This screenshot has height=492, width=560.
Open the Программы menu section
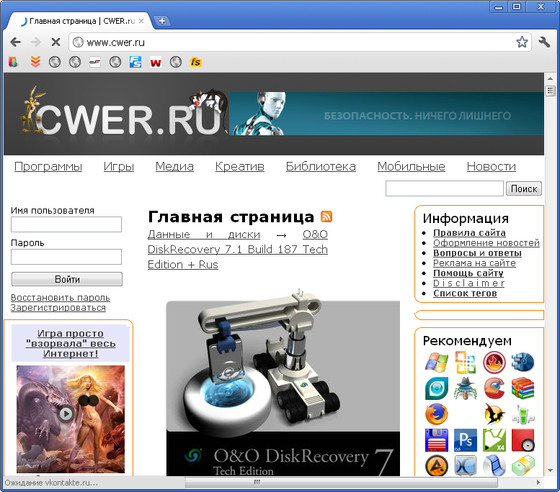[48, 167]
